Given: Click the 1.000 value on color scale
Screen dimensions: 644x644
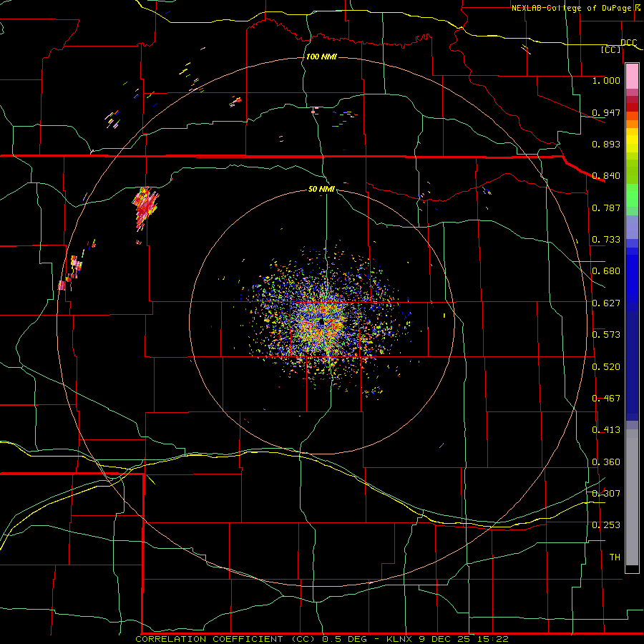Looking at the screenshot, I should (606, 81).
